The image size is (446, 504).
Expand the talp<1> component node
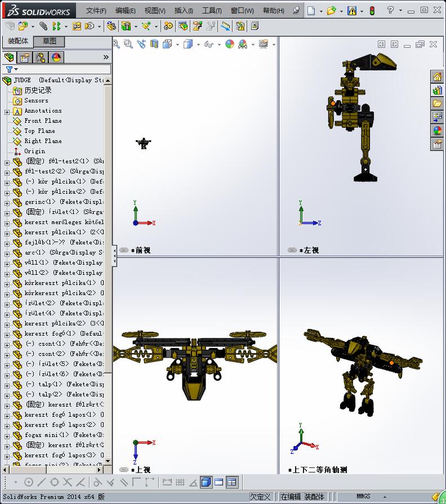tap(7, 386)
